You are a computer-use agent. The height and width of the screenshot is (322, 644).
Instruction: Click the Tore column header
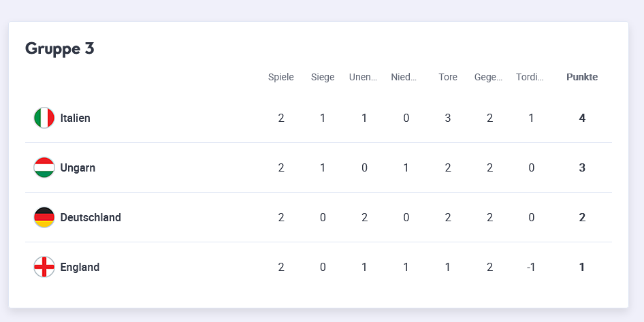[x=448, y=77]
